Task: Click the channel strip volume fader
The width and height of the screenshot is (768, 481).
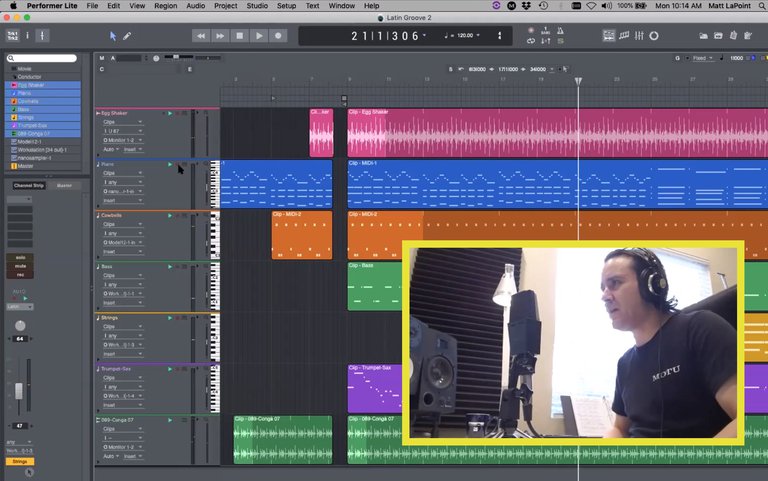Action: point(19,391)
